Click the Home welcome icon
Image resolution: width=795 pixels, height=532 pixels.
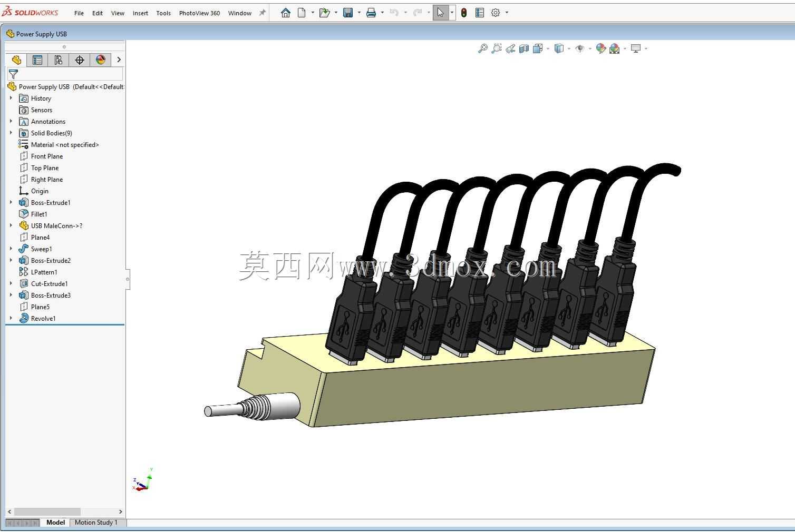[285, 13]
